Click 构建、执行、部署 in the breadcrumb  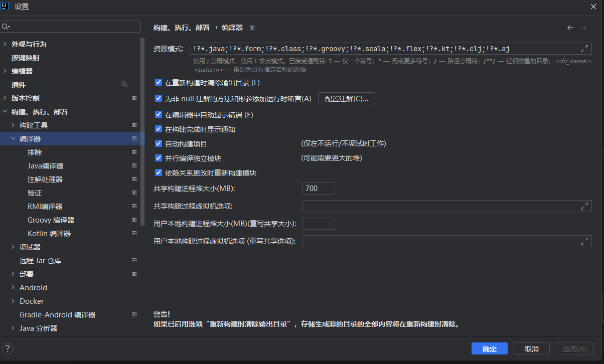coord(182,28)
